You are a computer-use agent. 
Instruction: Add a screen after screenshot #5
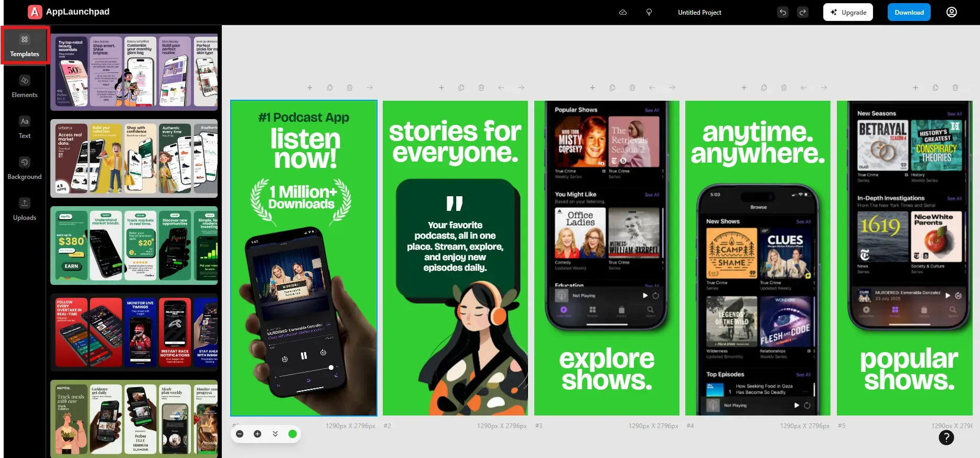[916, 88]
